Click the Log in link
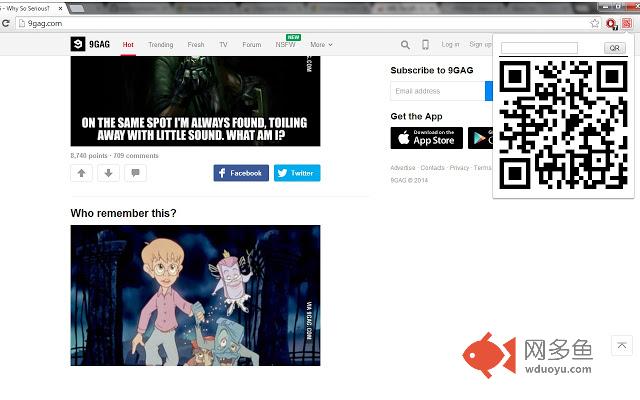Viewport: 640px width, 400px height. [450, 44]
